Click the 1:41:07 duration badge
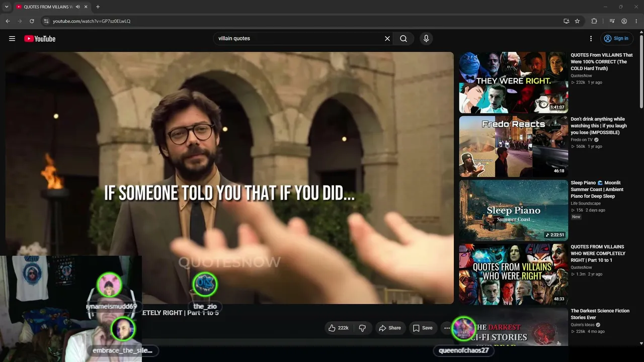The height and width of the screenshot is (362, 644). click(x=557, y=107)
